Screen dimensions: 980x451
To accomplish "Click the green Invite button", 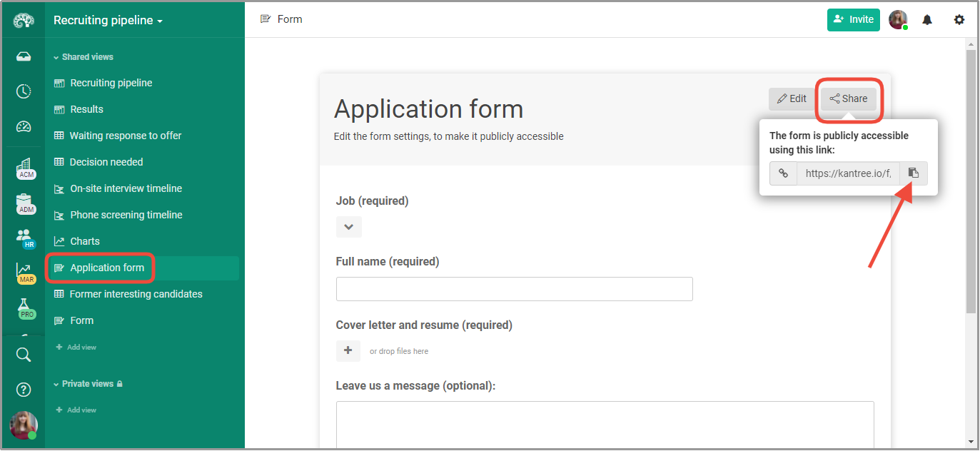I will 854,20.
